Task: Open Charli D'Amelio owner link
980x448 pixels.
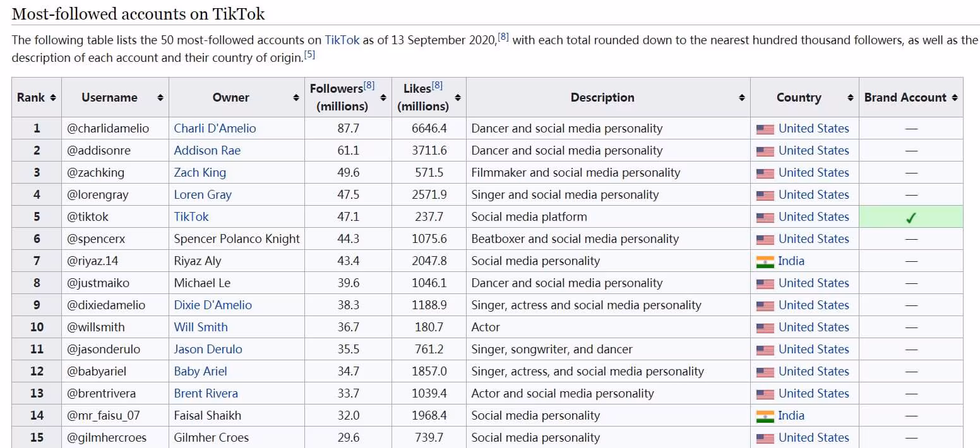Action: coord(215,129)
